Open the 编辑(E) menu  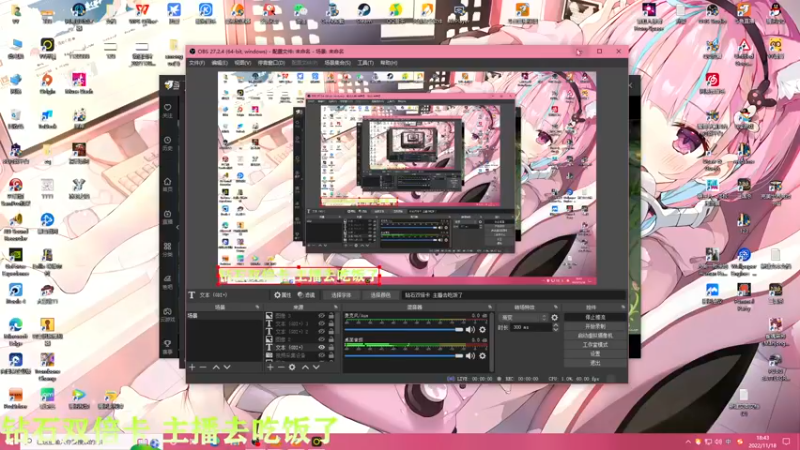tap(219, 63)
